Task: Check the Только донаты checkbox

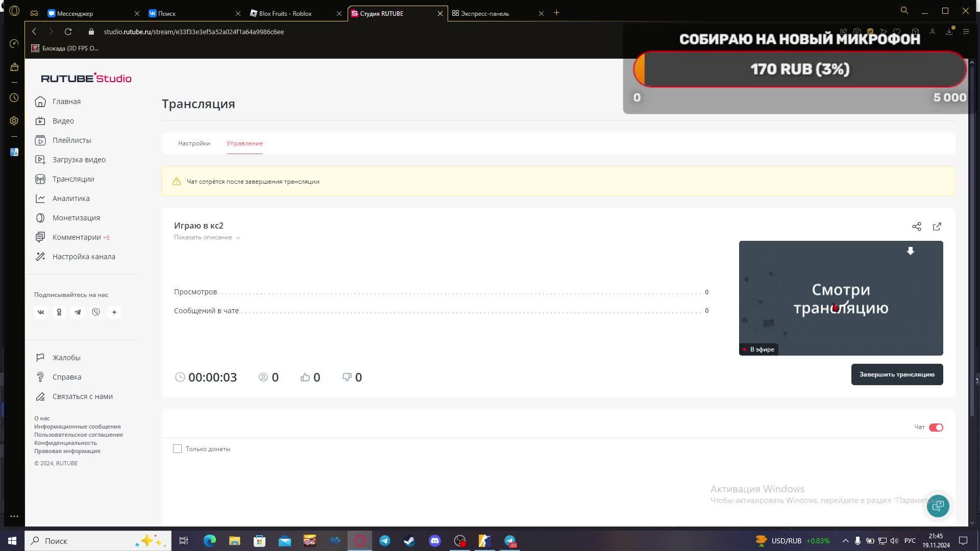Action: (177, 449)
